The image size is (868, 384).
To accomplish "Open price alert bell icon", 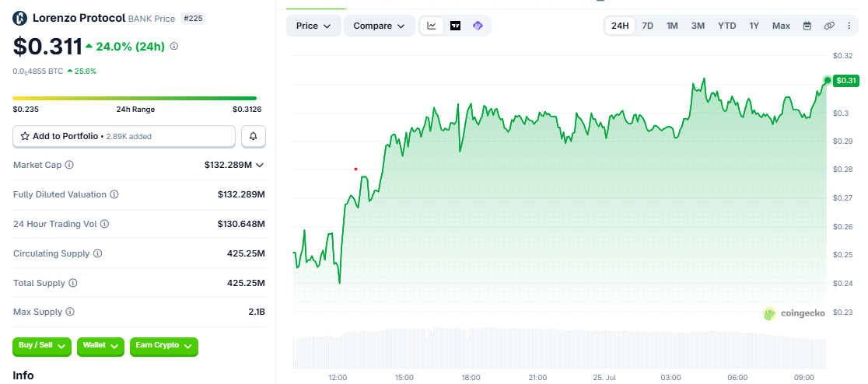I will (x=254, y=136).
